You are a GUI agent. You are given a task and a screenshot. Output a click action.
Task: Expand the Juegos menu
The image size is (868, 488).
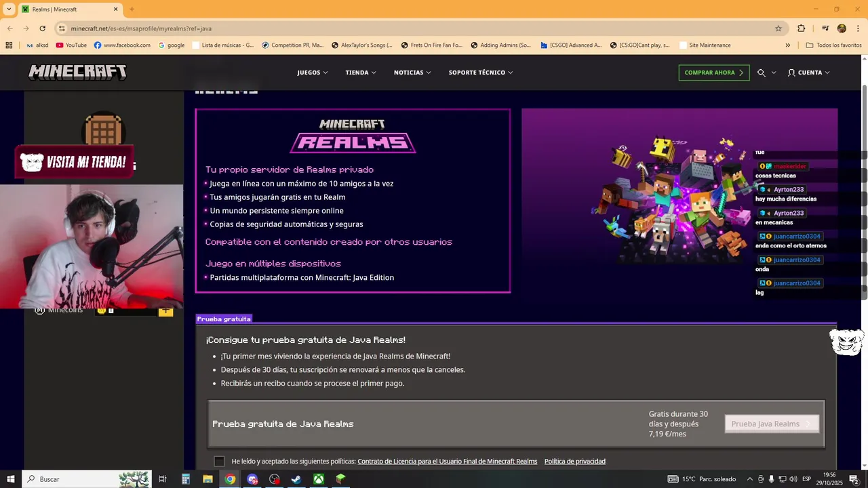click(313, 73)
